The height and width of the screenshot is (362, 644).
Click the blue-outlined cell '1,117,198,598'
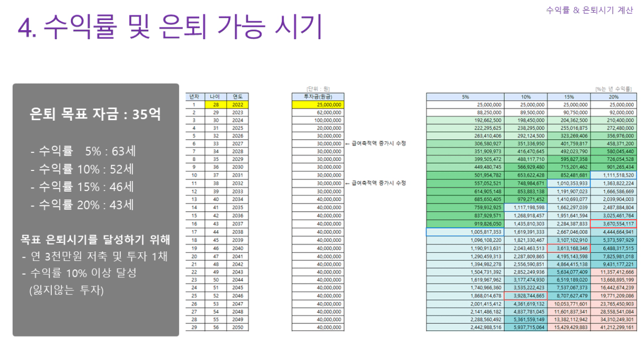point(525,209)
